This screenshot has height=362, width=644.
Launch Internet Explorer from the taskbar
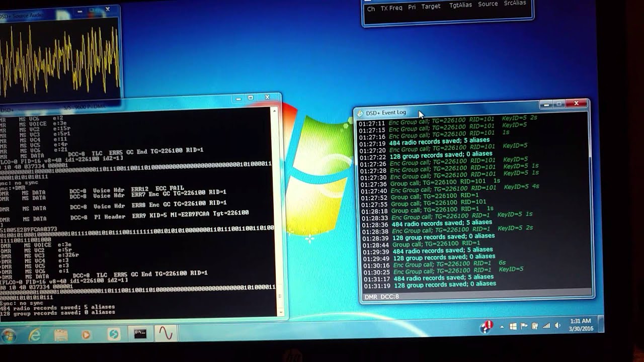click(x=35, y=335)
